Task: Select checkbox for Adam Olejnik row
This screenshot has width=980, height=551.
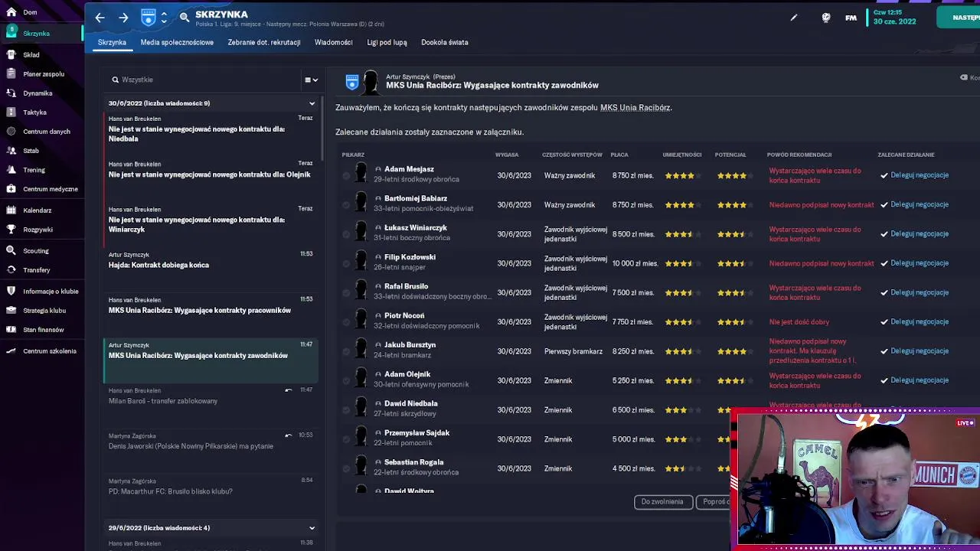Action: [346, 380]
